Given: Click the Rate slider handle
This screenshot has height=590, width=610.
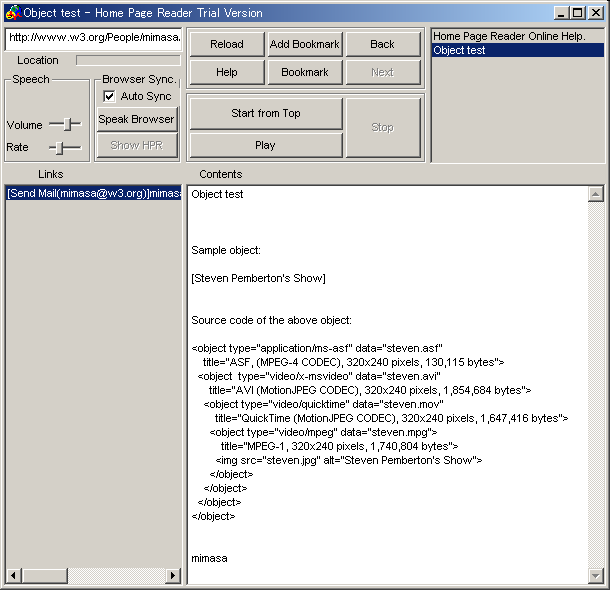Looking at the screenshot, I should coord(60,148).
